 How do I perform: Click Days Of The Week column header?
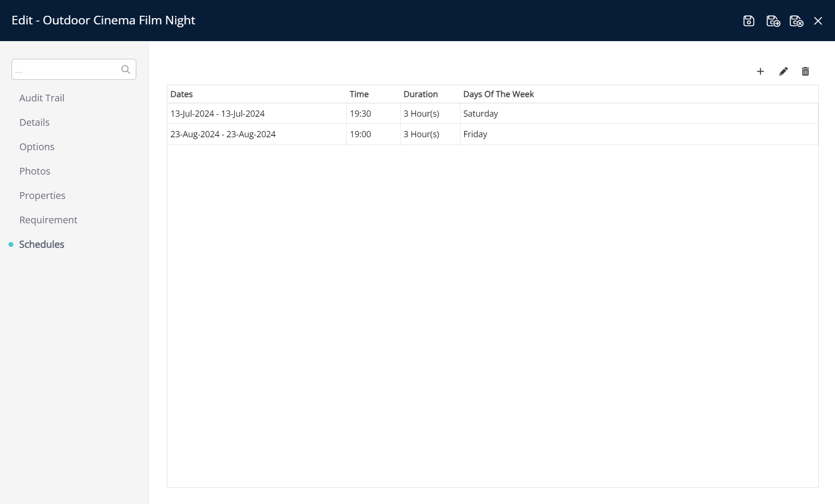(x=498, y=94)
